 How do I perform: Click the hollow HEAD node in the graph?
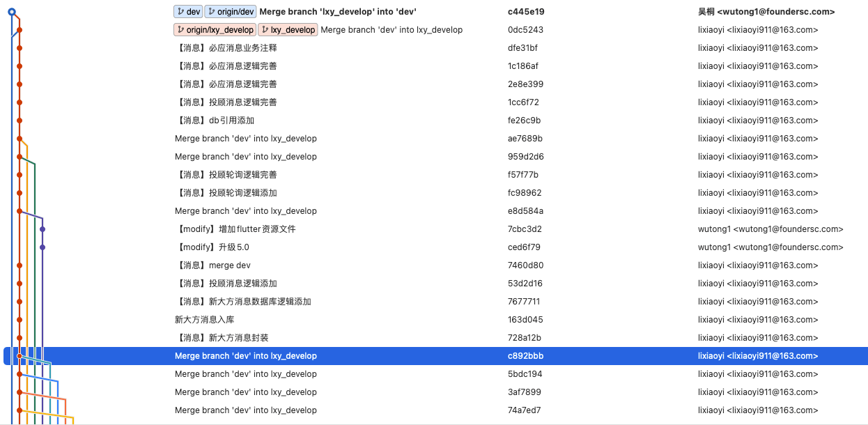click(x=12, y=12)
